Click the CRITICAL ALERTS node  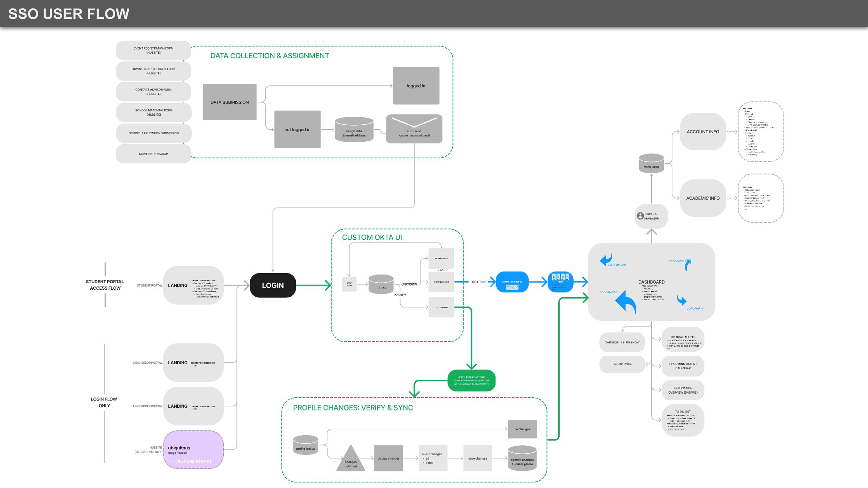point(683,339)
